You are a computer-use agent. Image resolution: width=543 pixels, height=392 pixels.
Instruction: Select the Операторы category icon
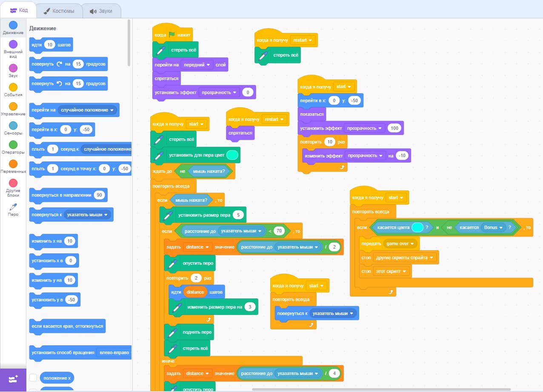pos(13,145)
